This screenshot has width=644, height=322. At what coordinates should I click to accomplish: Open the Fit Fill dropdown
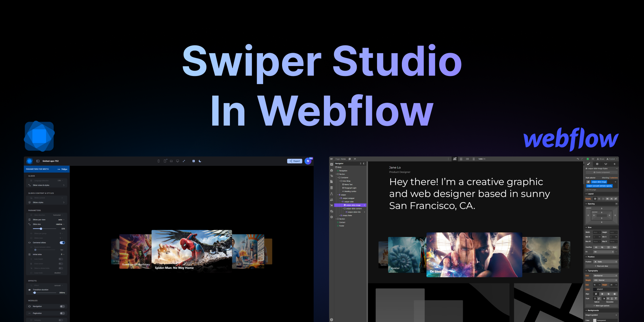[x=604, y=252]
